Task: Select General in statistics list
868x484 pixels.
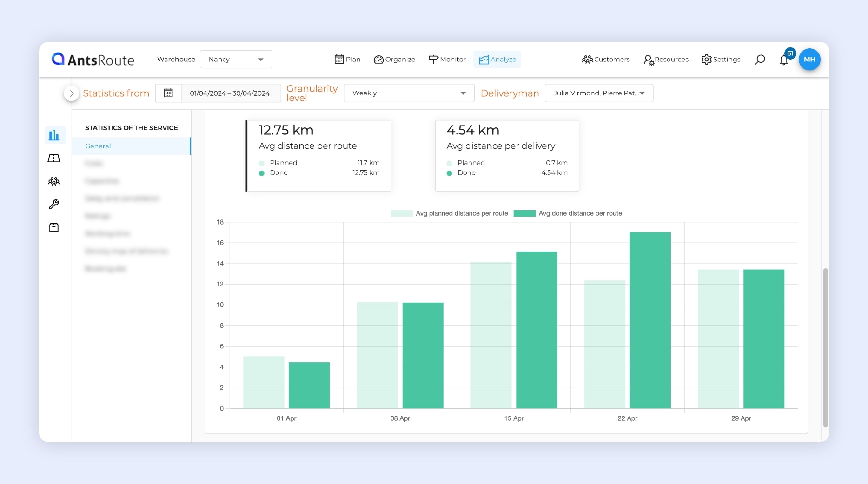Action: tap(98, 146)
